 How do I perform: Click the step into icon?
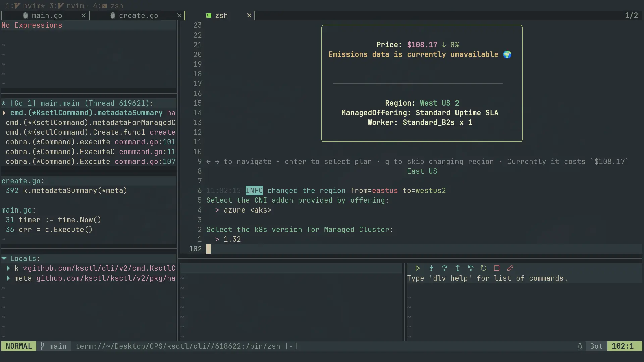[x=431, y=268]
